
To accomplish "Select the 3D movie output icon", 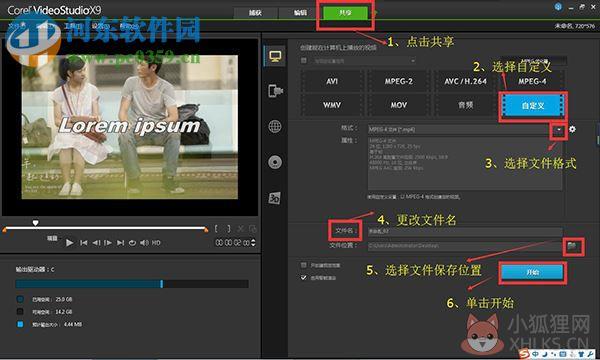I will (x=275, y=198).
